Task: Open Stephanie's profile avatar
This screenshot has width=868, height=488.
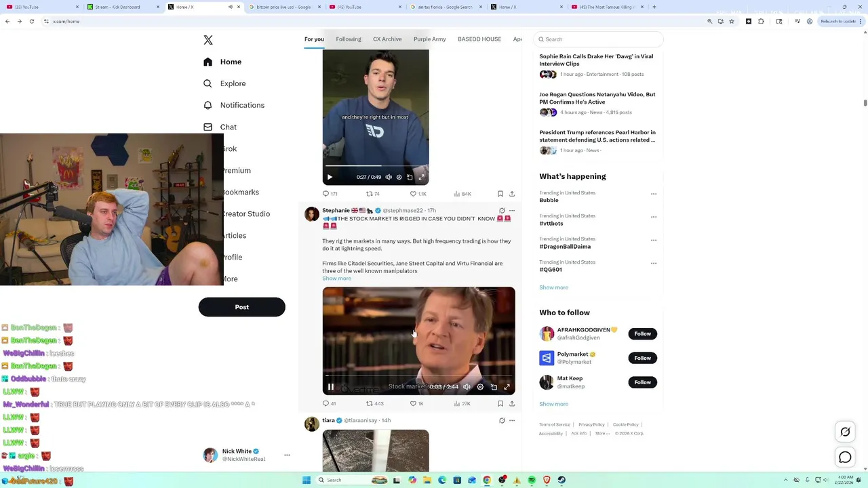Action: click(x=312, y=214)
